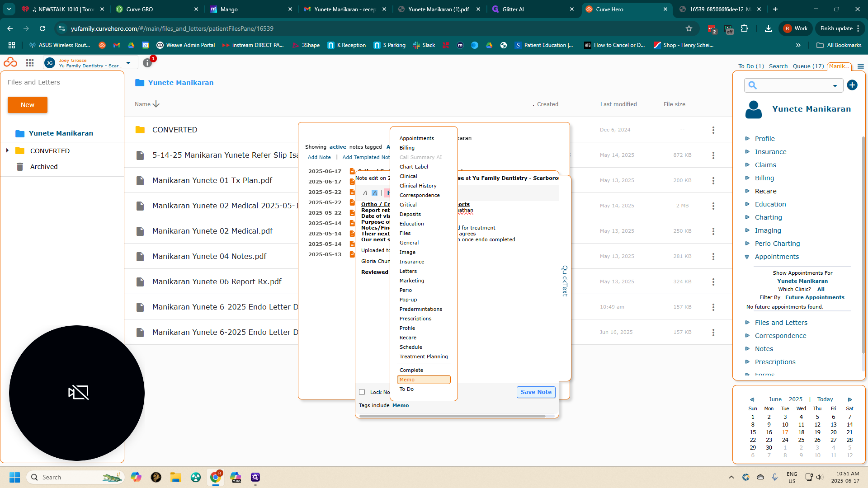Click the patient search magnifier icon

tap(753, 85)
